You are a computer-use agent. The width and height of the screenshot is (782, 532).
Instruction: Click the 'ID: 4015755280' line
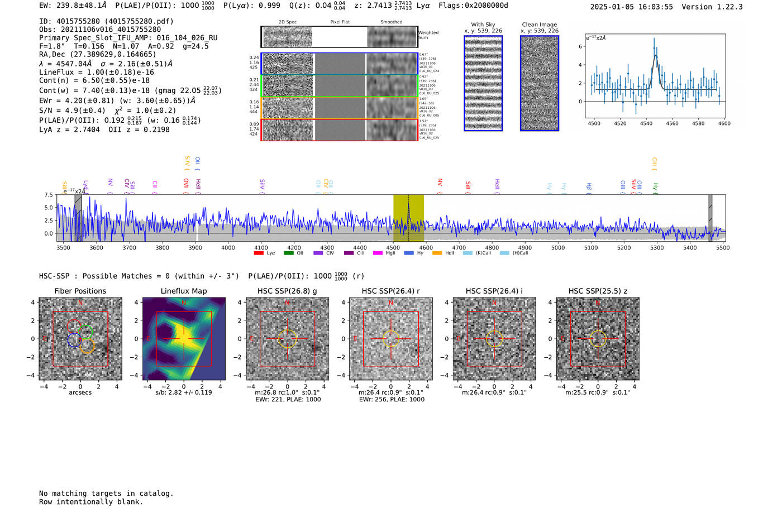click(106, 21)
